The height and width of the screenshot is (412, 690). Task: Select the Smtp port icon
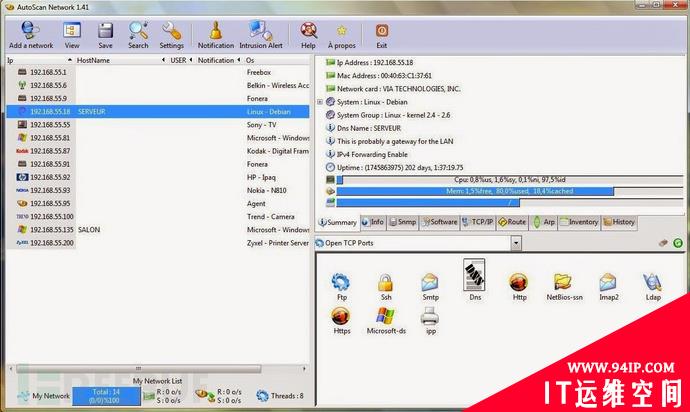pyautogui.click(x=430, y=287)
